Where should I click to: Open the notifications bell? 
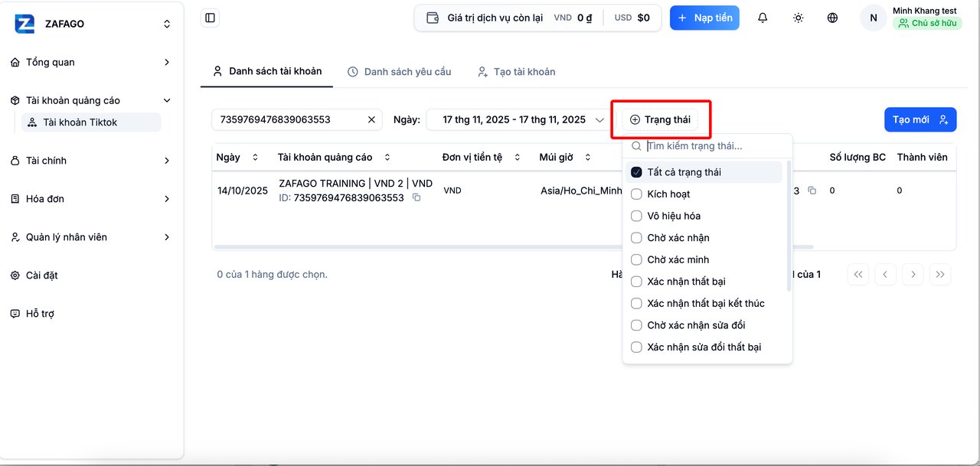click(x=763, y=18)
